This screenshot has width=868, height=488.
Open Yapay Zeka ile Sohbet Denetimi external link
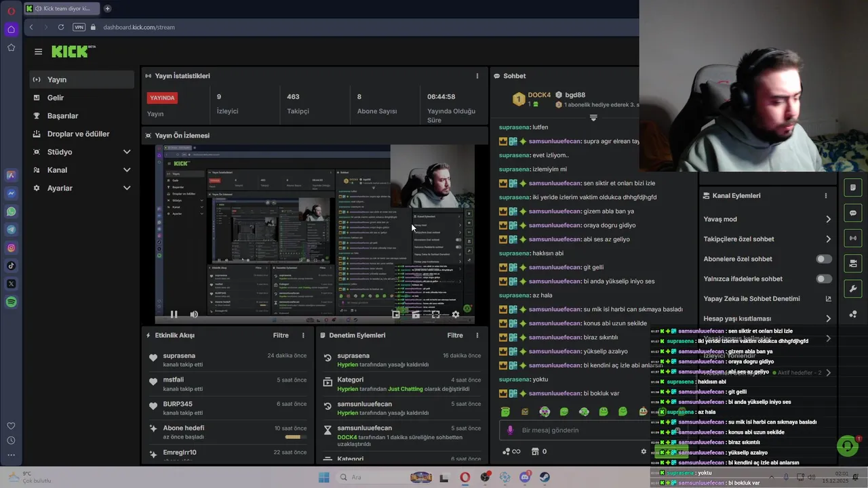[x=828, y=299]
